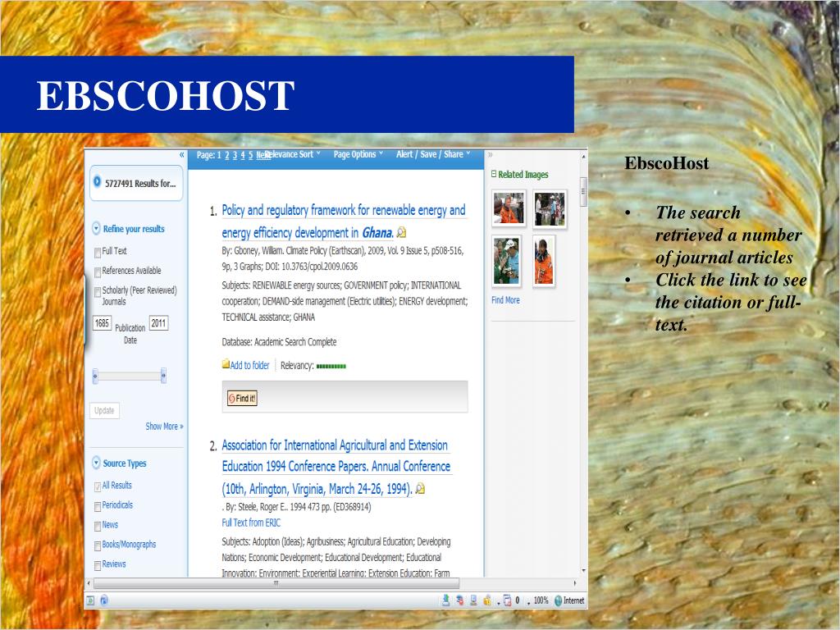Click the results count arrow icon
This screenshot has width=840, height=630.
pyautogui.click(x=98, y=181)
